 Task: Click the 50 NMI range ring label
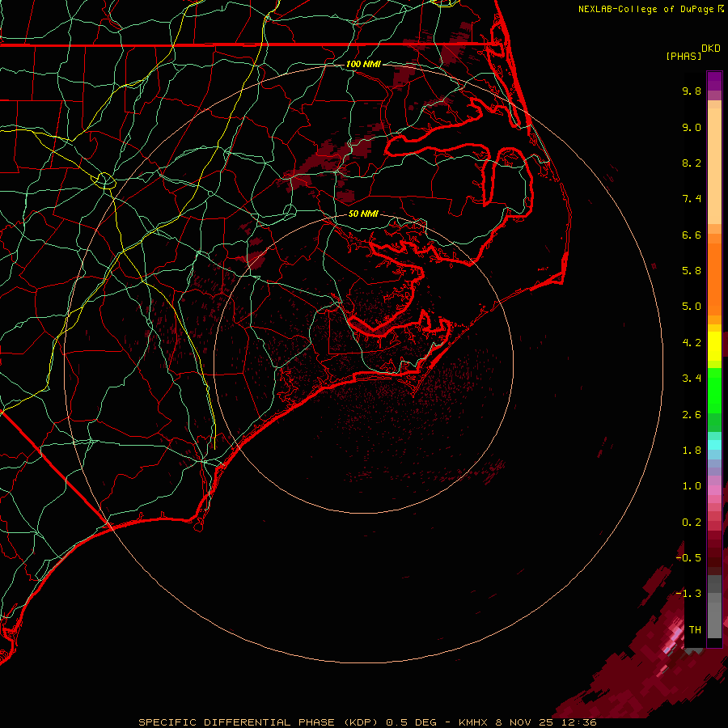coord(363,214)
